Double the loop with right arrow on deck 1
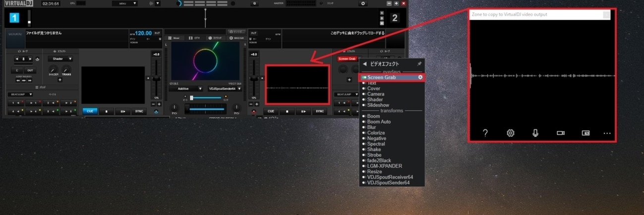Screen dimensions: 644x215 pos(30,59)
